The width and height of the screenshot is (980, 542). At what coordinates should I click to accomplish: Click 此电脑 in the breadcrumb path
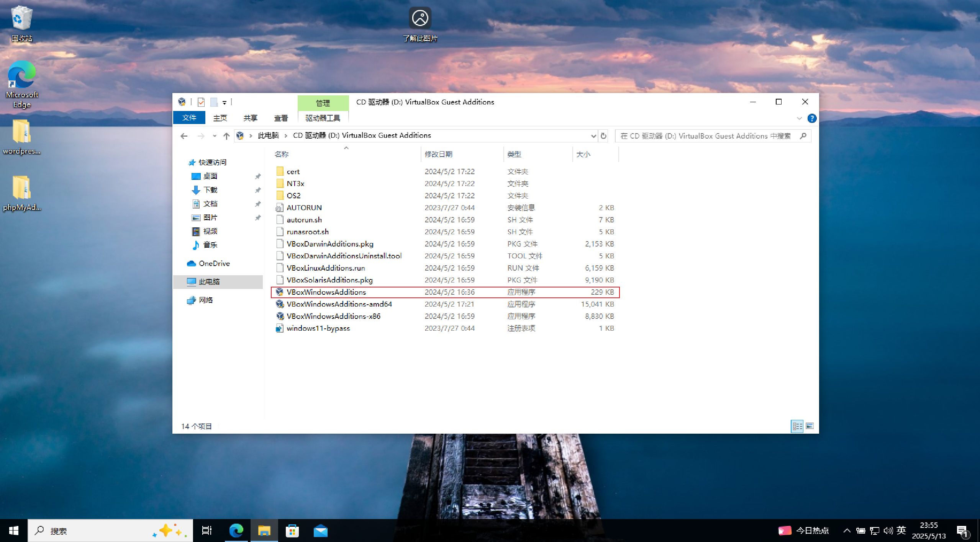268,135
